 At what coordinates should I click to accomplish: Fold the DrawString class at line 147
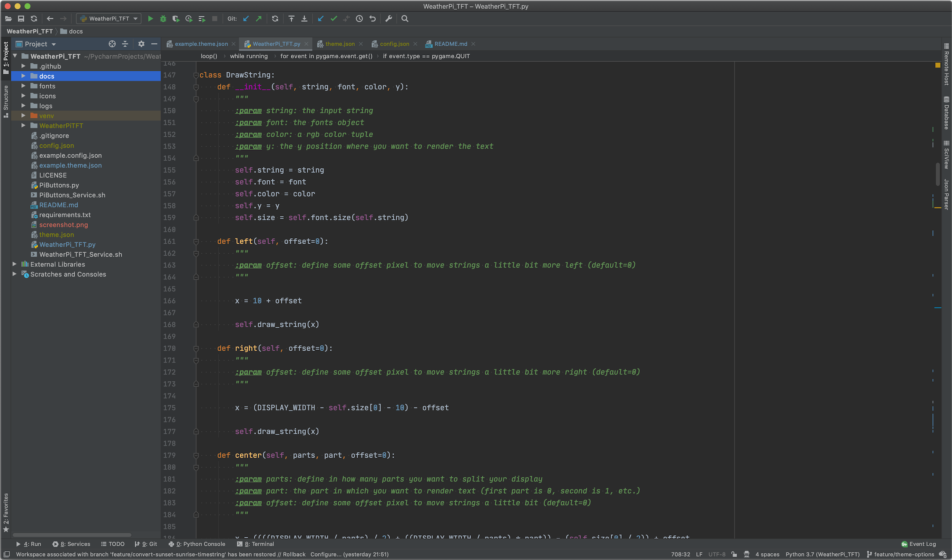[196, 75]
